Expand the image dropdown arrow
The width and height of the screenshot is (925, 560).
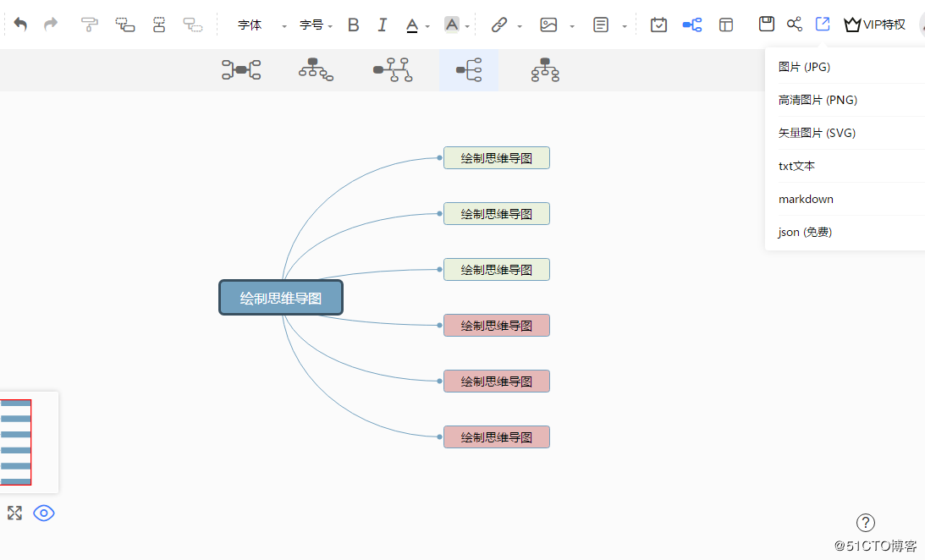point(572,26)
